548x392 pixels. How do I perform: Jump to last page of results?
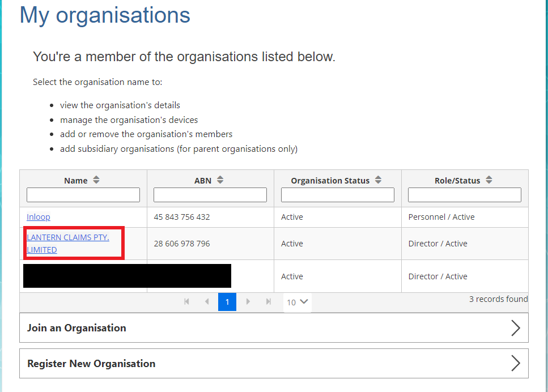[x=268, y=302]
